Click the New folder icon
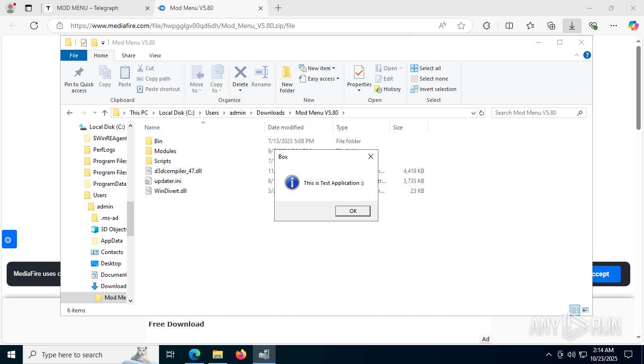Image resolution: width=644 pixels, height=364 pixels. (x=287, y=73)
